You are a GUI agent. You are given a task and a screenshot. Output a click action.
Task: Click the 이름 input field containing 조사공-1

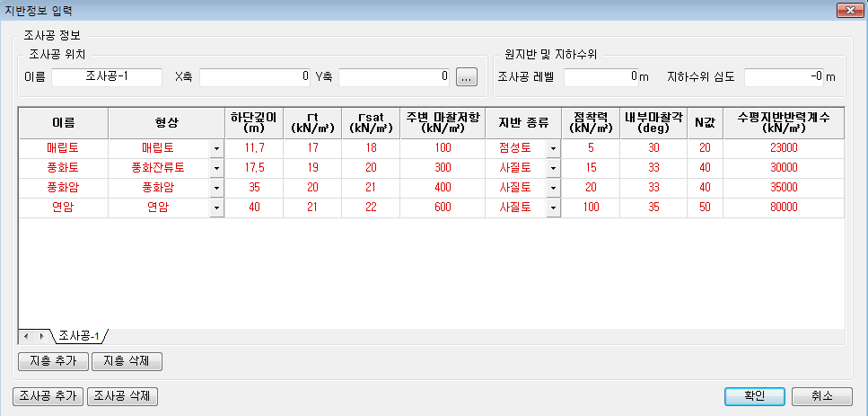pos(106,77)
